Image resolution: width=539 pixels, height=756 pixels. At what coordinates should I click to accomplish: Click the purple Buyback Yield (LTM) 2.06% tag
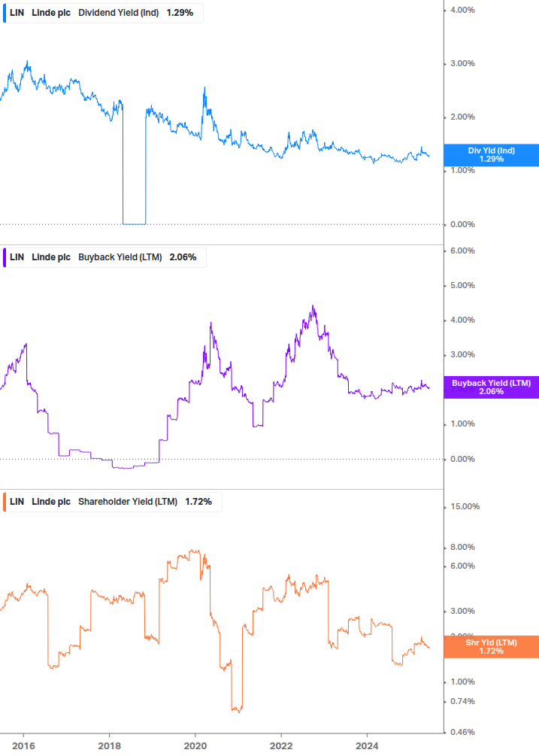(492, 387)
